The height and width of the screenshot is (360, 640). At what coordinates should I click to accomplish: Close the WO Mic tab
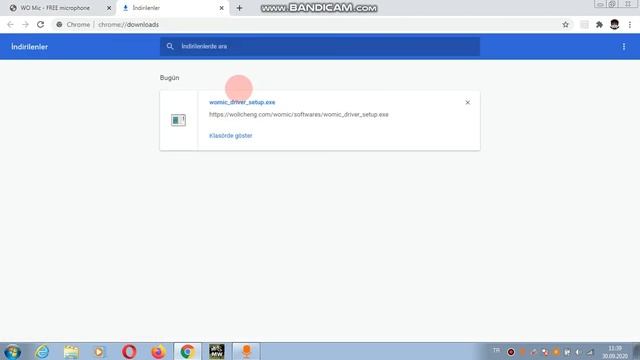109,8
